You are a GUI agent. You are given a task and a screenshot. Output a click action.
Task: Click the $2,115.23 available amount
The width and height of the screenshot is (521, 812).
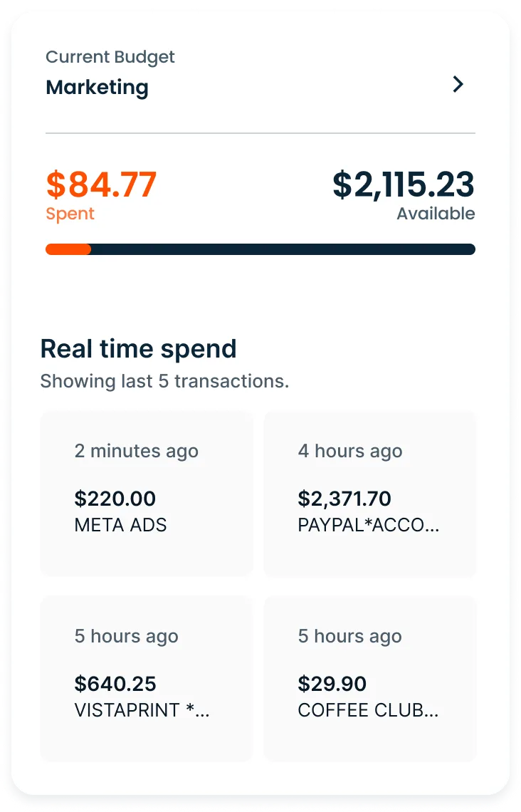tap(403, 184)
